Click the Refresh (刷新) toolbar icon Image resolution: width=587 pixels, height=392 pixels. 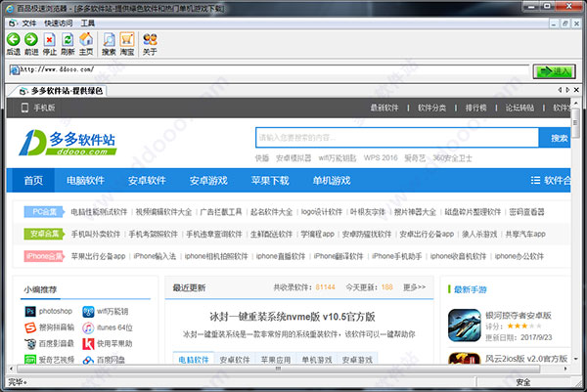coord(68,40)
